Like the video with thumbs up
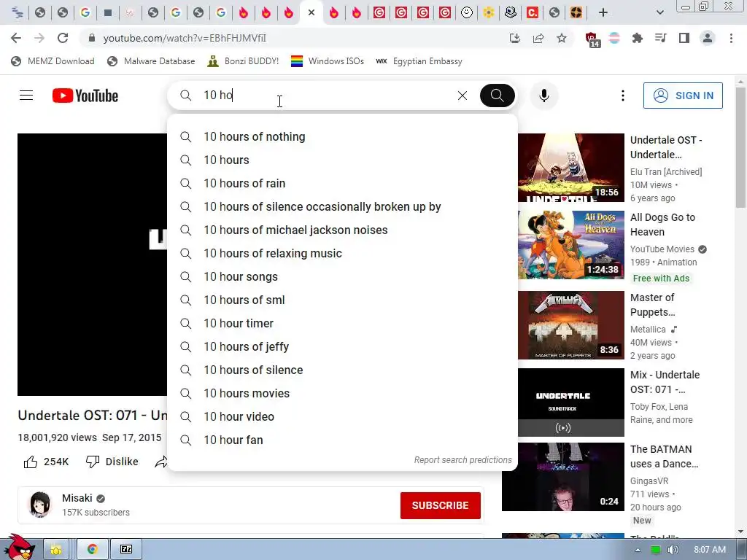747x560 pixels. (x=46, y=462)
